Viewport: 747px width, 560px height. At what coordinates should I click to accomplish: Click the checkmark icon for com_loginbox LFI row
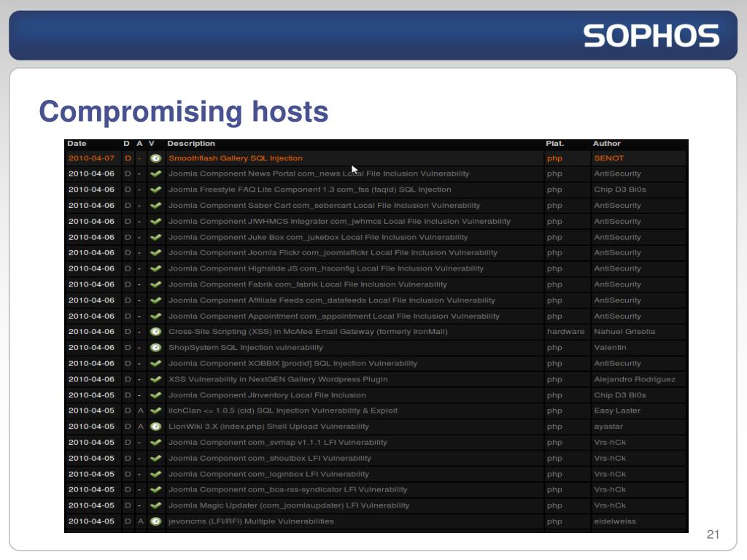[156, 474]
